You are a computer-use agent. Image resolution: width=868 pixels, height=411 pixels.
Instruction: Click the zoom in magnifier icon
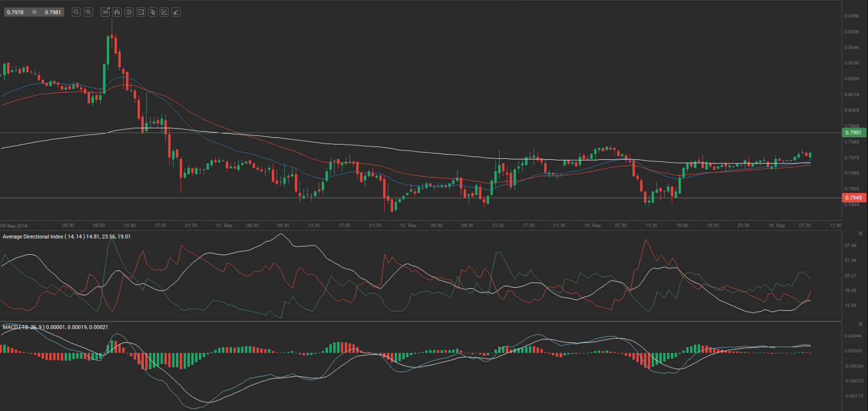[x=88, y=12]
